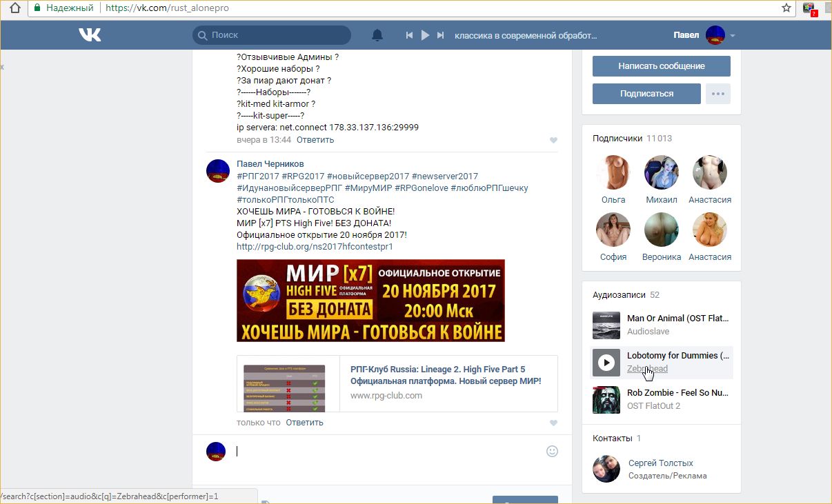
Task: Open Сергей Толстых contact profile
Action: click(x=661, y=463)
